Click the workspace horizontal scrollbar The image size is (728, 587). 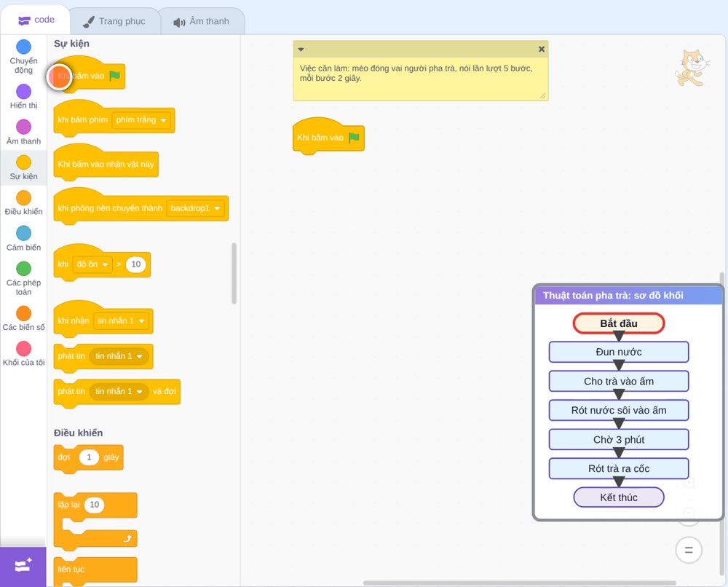click(520, 583)
